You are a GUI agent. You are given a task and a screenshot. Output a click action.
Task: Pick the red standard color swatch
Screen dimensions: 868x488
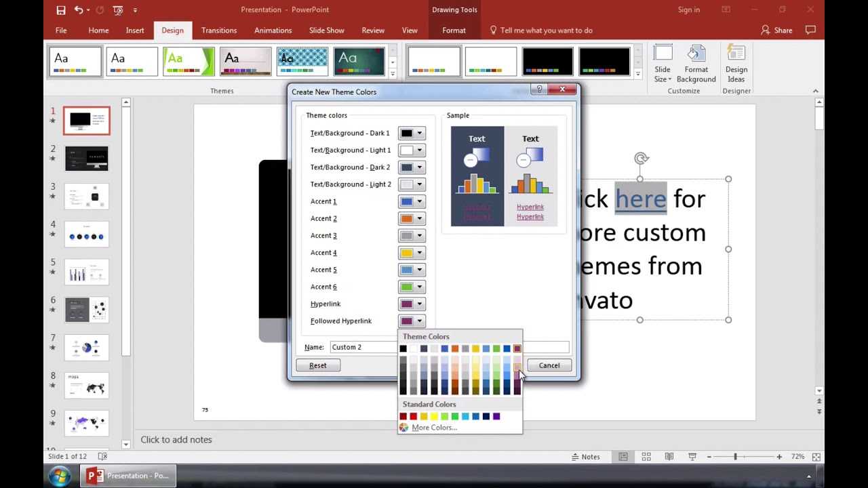tap(413, 416)
